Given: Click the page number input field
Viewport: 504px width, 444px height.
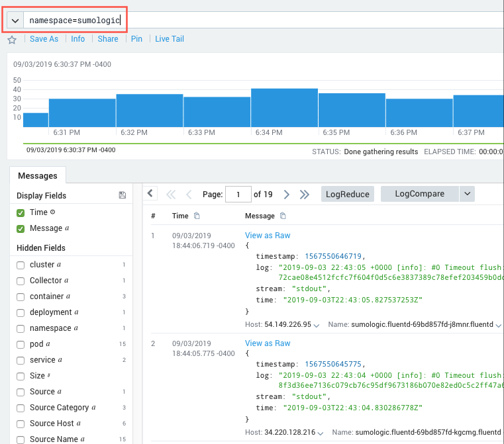Looking at the screenshot, I should pyautogui.click(x=238, y=195).
